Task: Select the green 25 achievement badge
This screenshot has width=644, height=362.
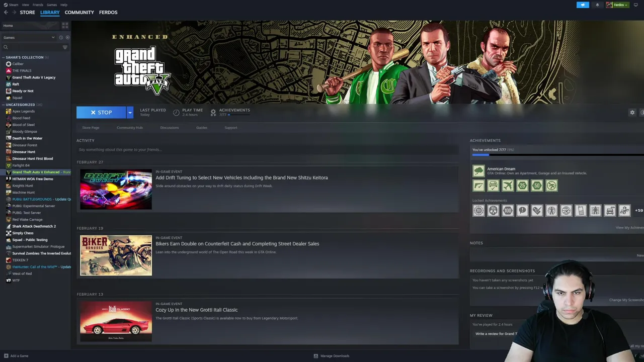Action: (522, 186)
